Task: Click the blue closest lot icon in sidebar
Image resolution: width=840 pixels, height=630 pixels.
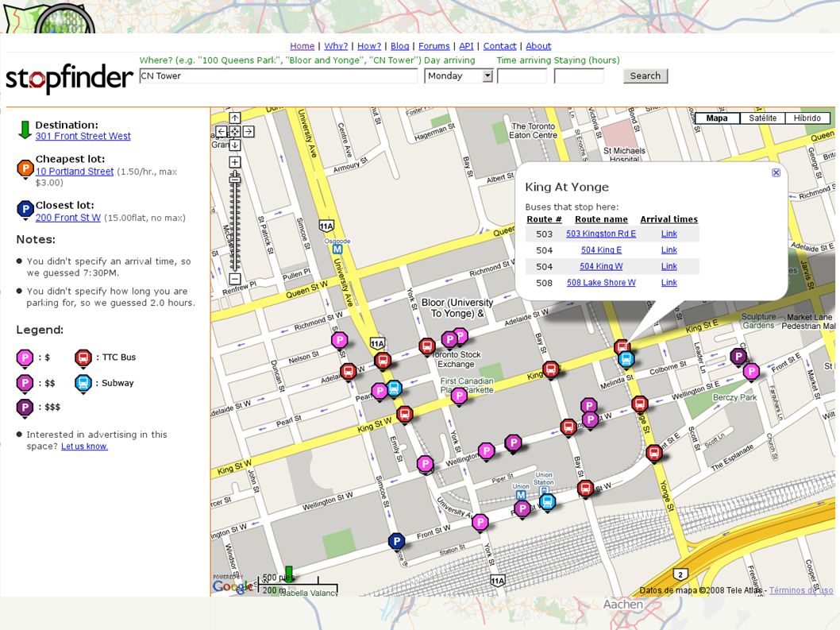Action: point(25,210)
